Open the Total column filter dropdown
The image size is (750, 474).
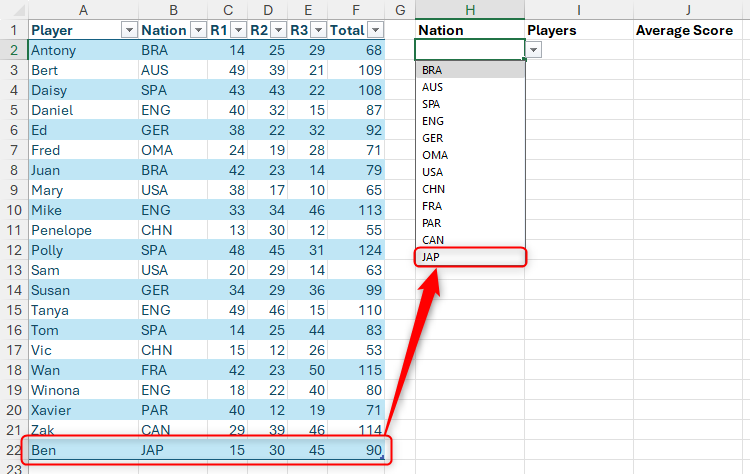pyautogui.click(x=375, y=30)
